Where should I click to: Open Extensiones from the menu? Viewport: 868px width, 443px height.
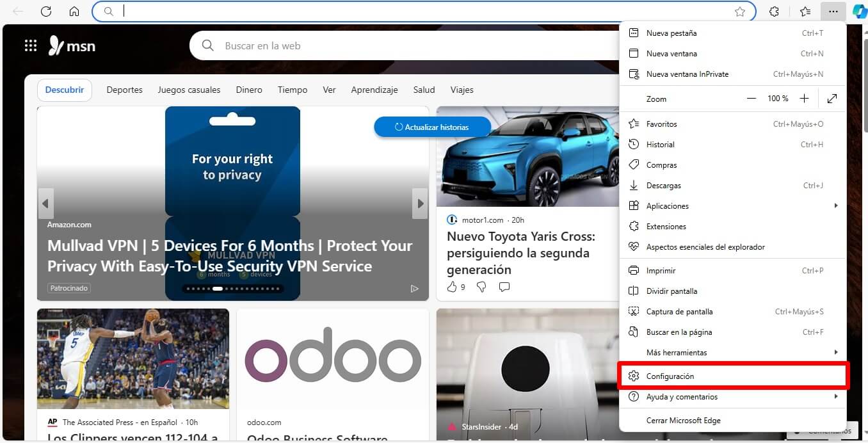point(734,227)
